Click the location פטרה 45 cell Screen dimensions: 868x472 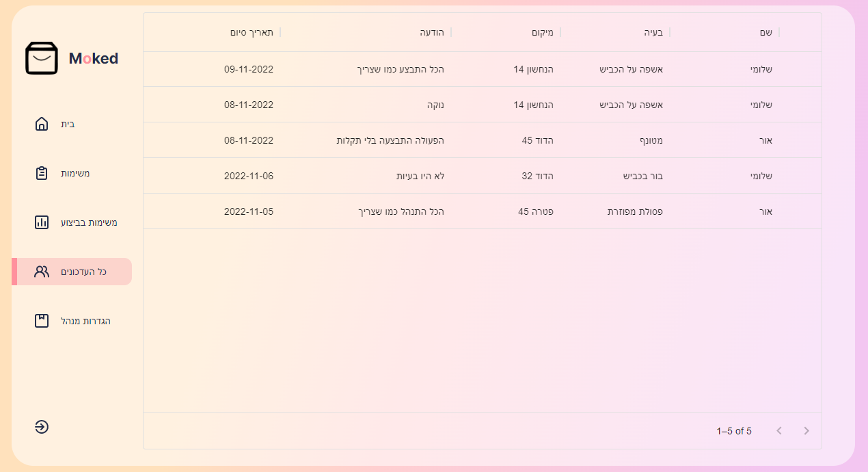tap(536, 211)
